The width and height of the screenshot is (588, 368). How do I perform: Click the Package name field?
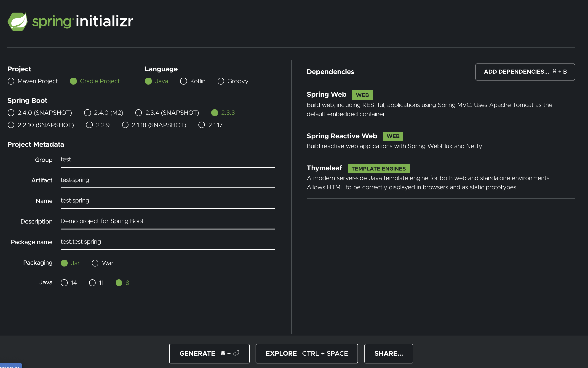pyautogui.click(x=167, y=242)
